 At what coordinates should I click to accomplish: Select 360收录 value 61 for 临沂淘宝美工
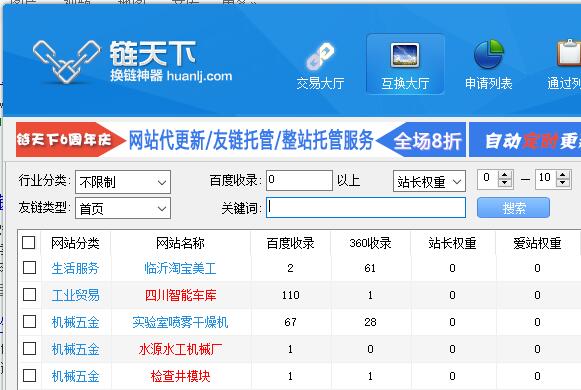point(370,268)
